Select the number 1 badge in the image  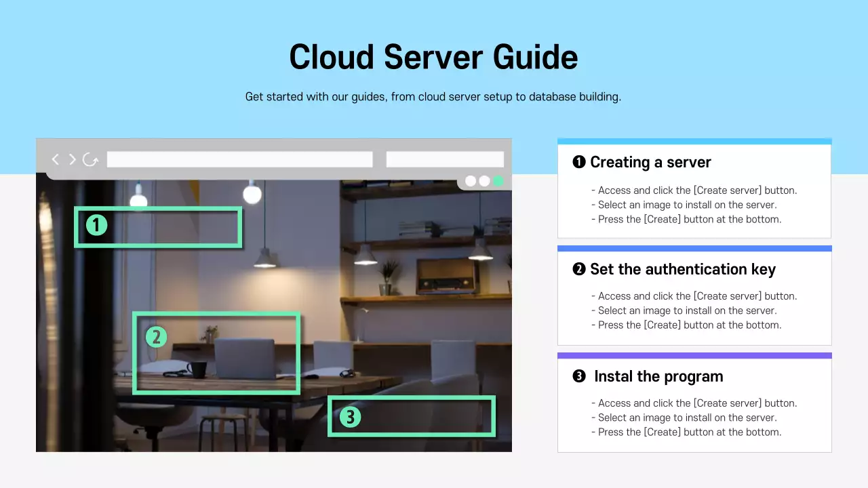point(96,224)
